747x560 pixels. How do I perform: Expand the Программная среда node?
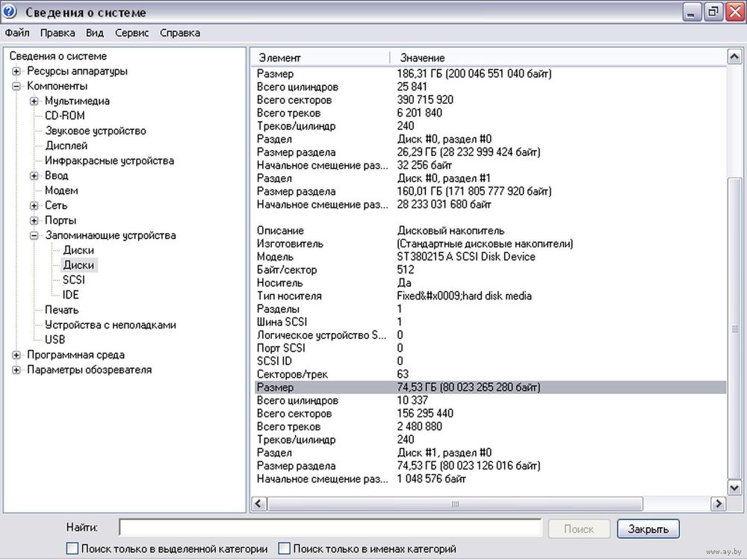(x=16, y=355)
